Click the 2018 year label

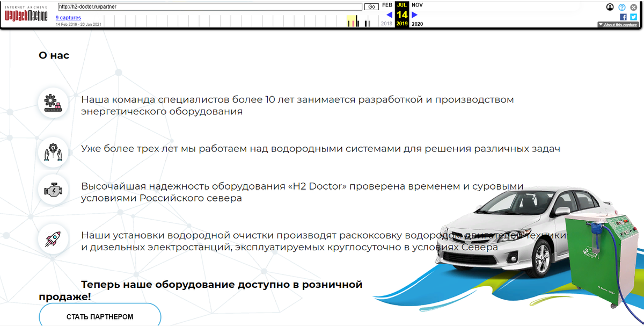[386, 24]
